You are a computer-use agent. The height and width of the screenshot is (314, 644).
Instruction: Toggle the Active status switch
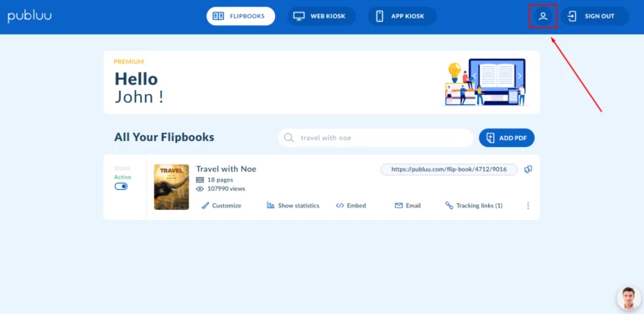121,186
